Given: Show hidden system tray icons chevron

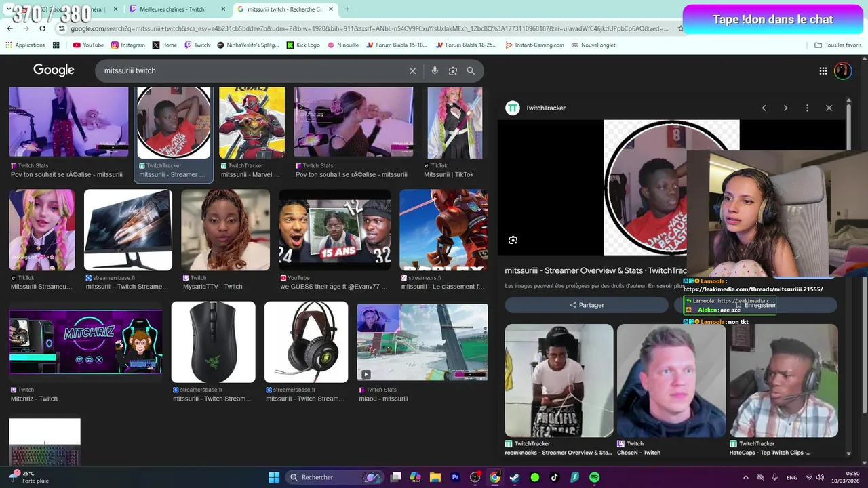Looking at the screenshot, I should click(746, 477).
